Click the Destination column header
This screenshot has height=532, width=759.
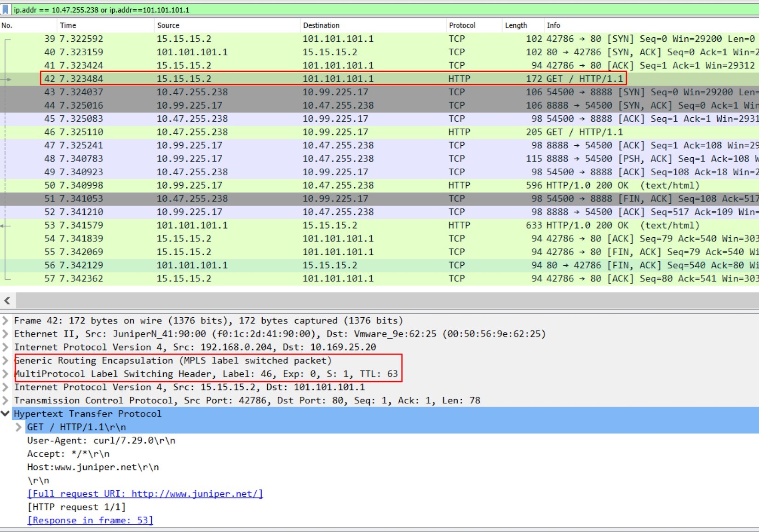click(373, 25)
